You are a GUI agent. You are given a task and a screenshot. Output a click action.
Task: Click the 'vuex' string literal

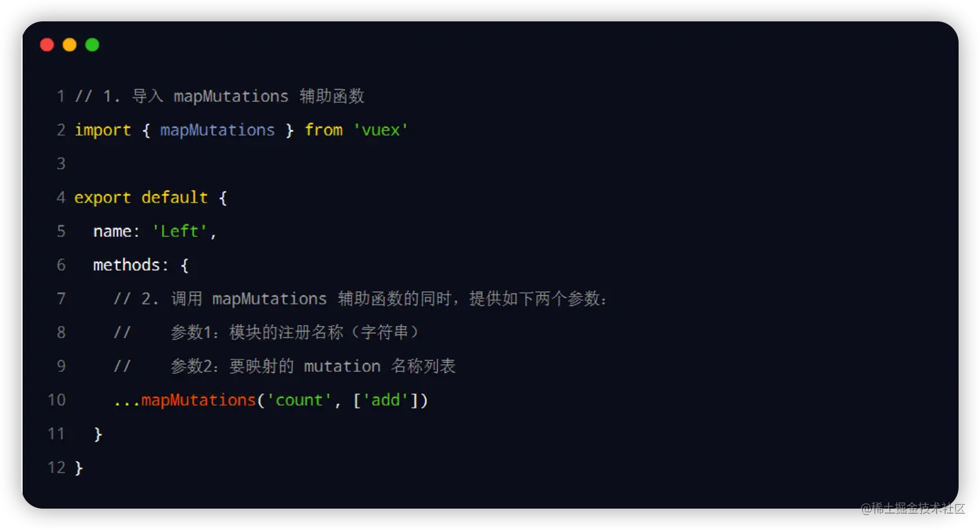pyautogui.click(x=380, y=130)
